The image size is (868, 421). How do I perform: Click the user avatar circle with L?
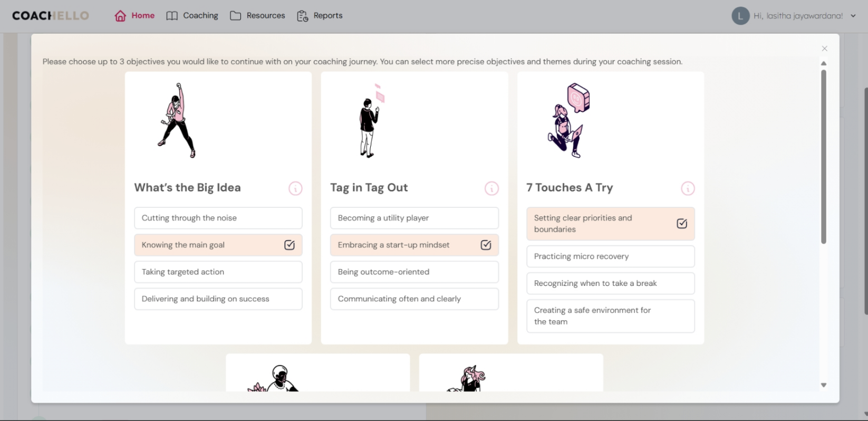740,16
